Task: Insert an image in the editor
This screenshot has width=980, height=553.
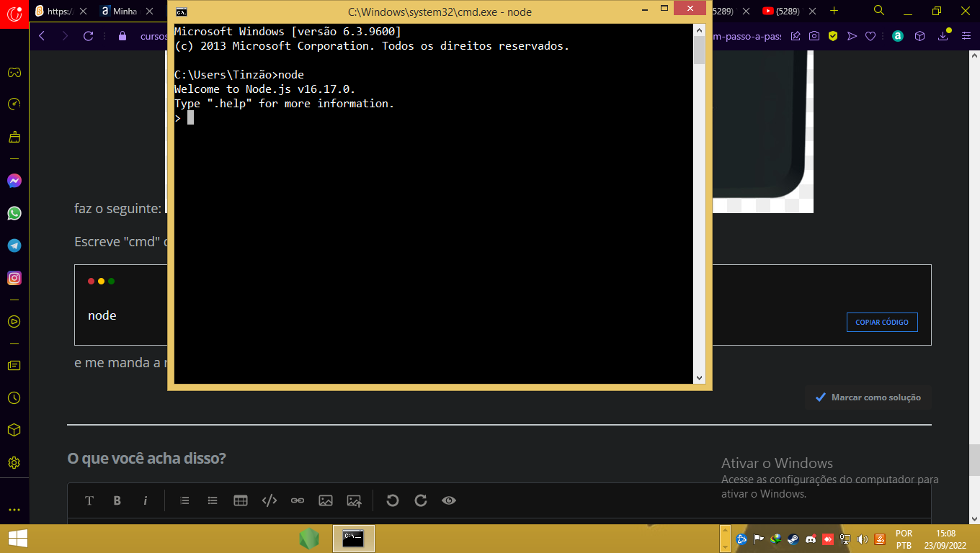Action: (x=326, y=500)
